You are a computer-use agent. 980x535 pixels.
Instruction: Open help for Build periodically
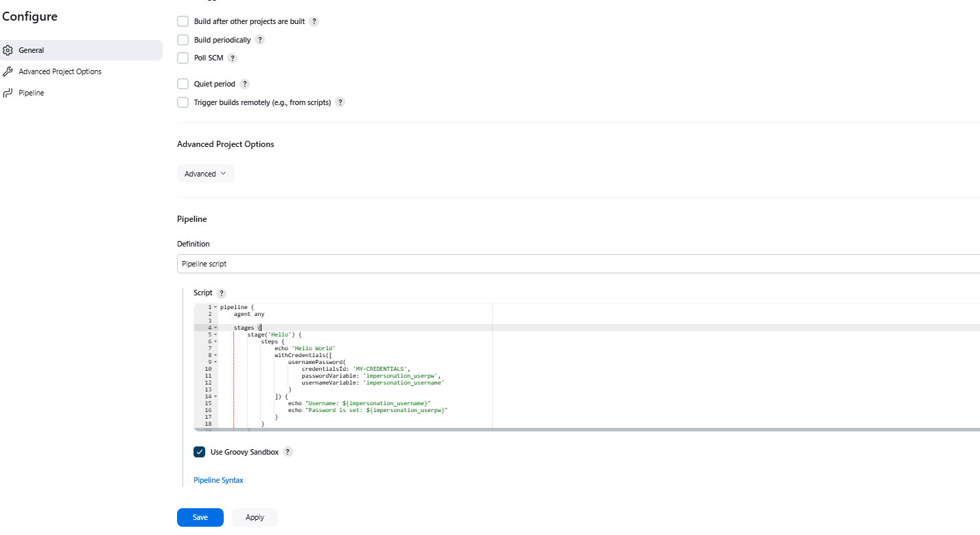pyautogui.click(x=260, y=40)
